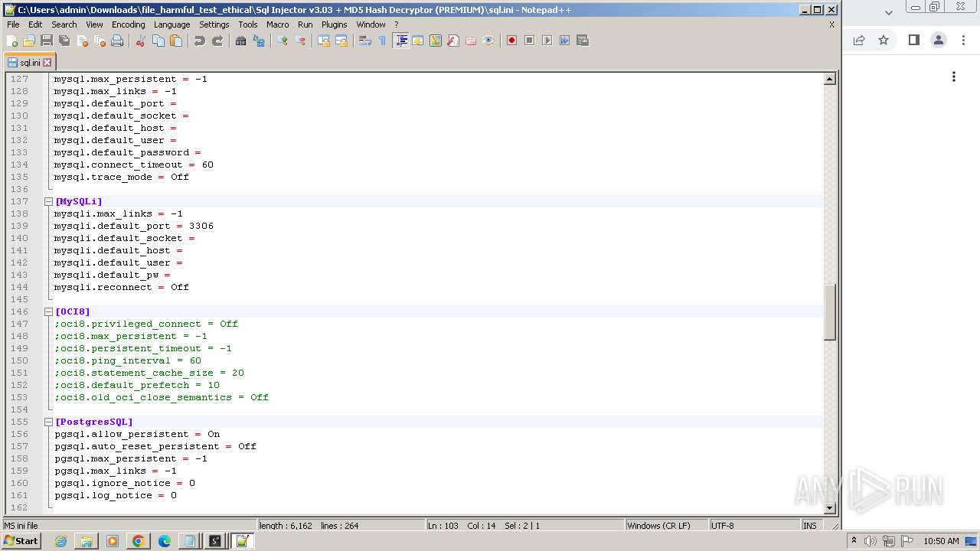Open the Search menu

click(x=64, y=24)
